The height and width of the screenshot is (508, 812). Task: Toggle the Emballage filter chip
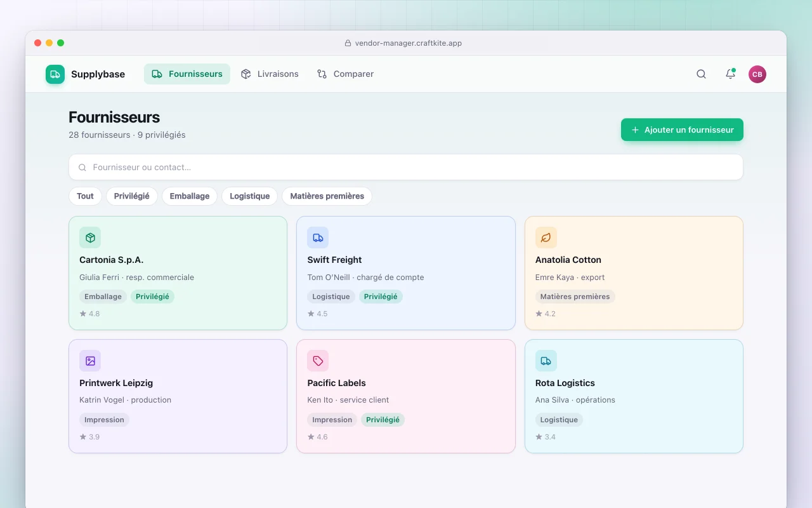click(190, 196)
